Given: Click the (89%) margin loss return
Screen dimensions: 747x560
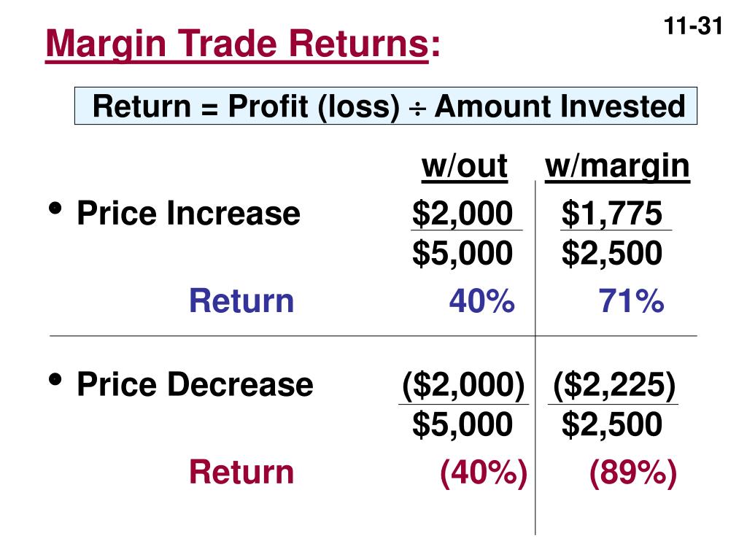Looking at the screenshot, I should coord(633,472).
